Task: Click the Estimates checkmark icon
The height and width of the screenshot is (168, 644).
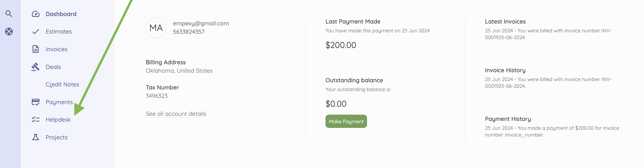Action: (36, 32)
